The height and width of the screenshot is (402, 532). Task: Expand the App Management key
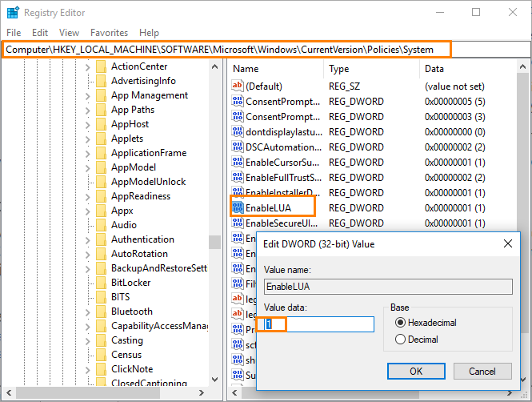coord(88,95)
